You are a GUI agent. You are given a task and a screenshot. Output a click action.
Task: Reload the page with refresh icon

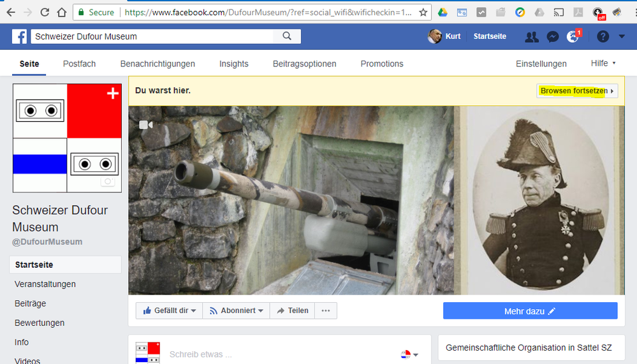(45, 12)
